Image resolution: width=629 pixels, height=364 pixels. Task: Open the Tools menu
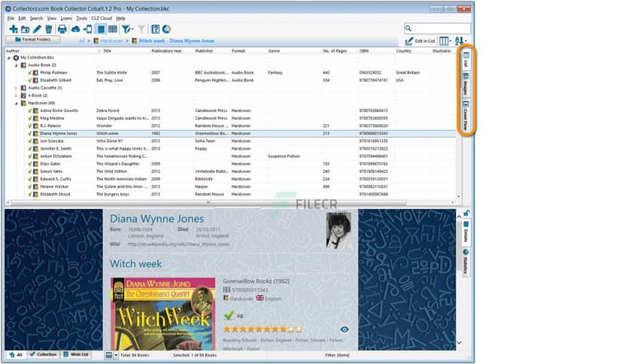click(82, 18)
